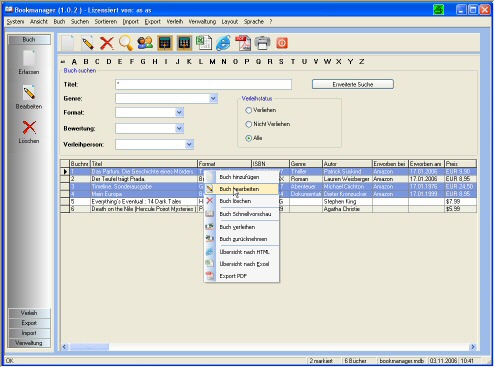Open the Verleihperson dropdown
Image resolution: width=495 pixels, height=367 pixels.
tap(189, 144)
